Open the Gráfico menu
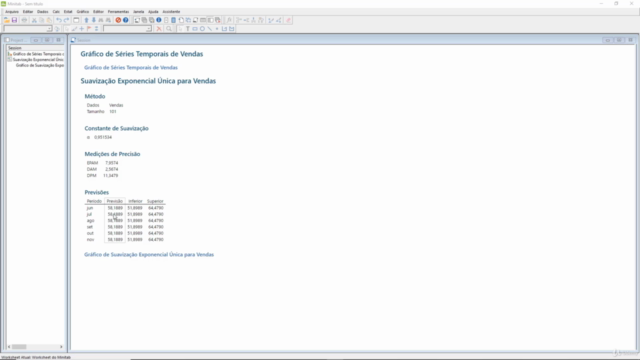 (82, 11)
